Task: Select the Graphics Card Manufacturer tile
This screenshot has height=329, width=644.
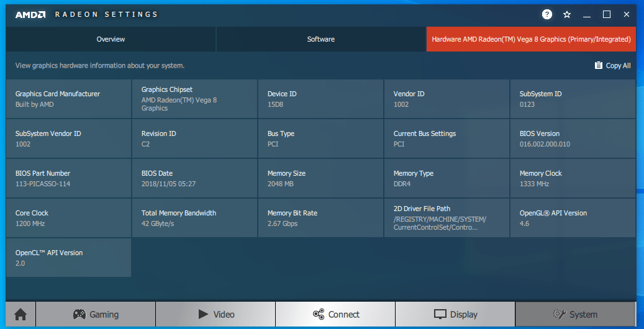Action: (68, 99)
